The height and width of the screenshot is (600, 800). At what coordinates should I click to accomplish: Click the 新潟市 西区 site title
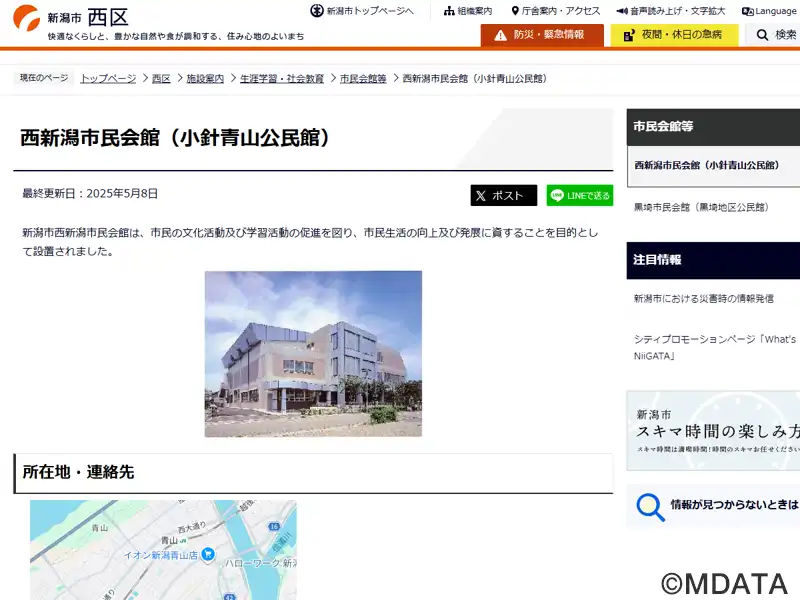pos(87,18)
